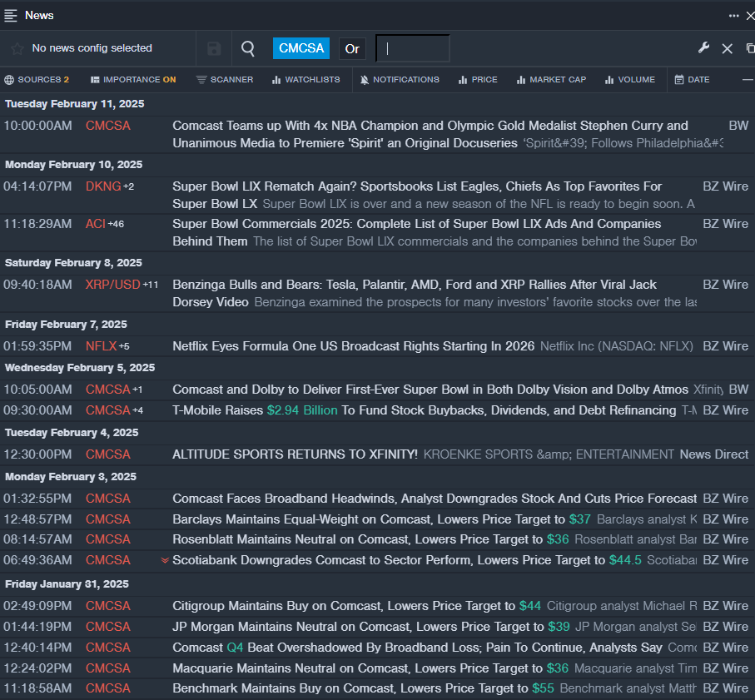Open the 'No news config selected' selector
The width and height of the screenshot is (755, 700).
92,48
